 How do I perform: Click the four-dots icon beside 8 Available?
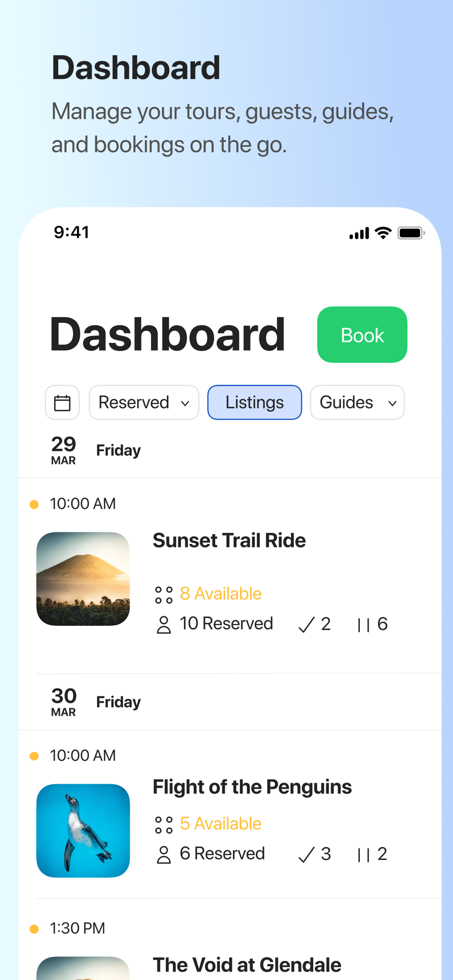(164, 595)
